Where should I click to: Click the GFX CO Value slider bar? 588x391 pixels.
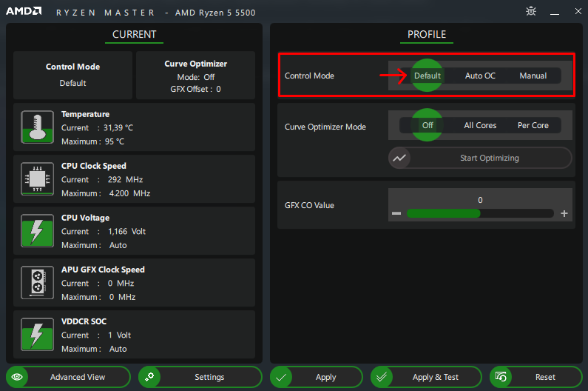480,213
